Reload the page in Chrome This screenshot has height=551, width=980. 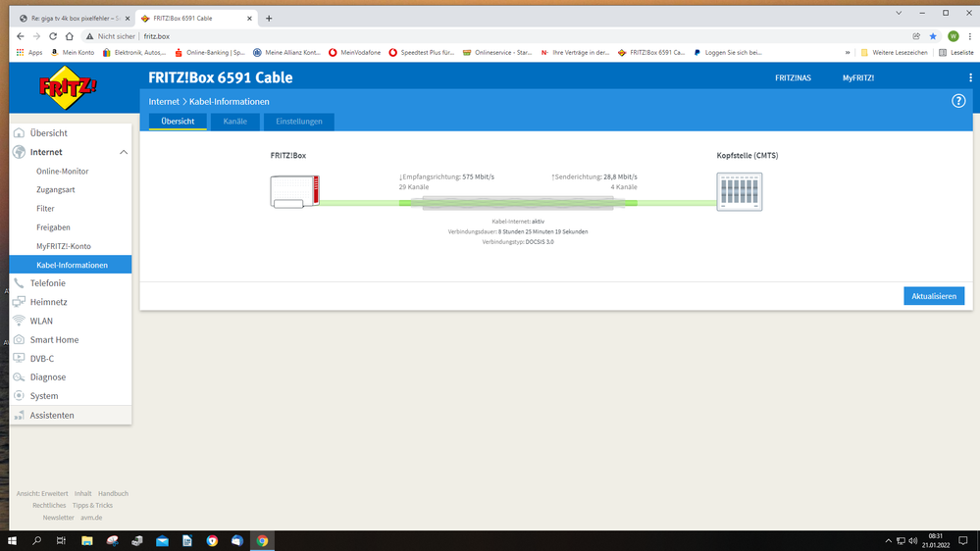tap(53, 36)
